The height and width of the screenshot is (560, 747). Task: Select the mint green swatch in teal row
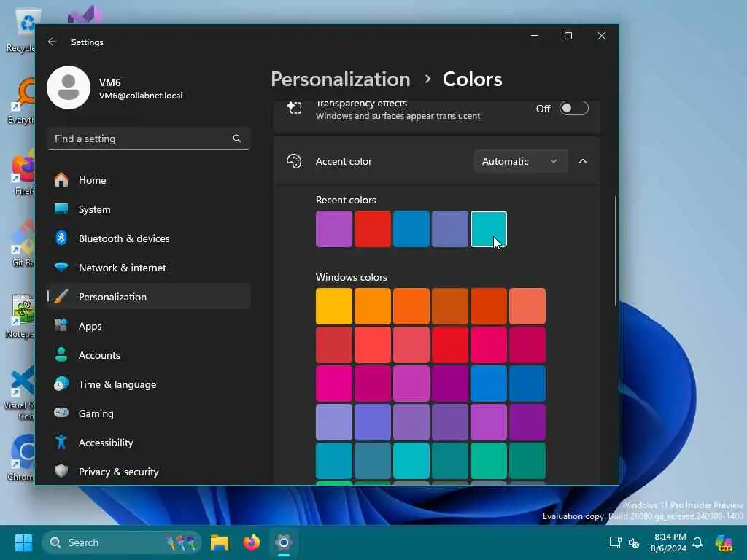[488, 461]
